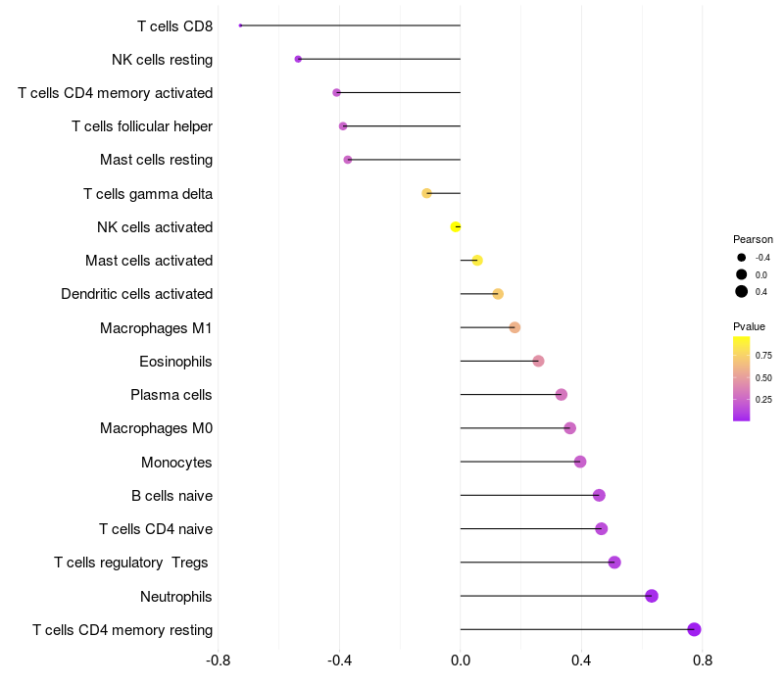The image size is (784, 686).
Task: Click the Dendritic cells activated dot
Action: [498, 294]
